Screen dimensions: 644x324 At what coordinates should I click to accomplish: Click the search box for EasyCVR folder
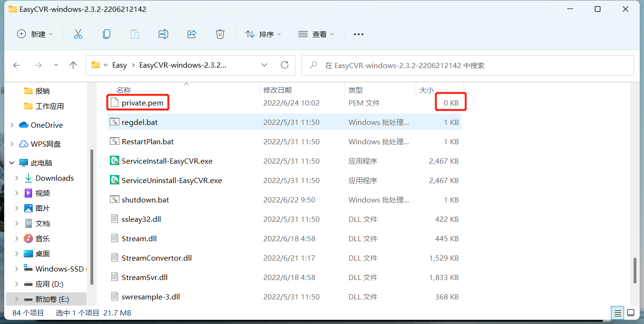pos(467,65)
